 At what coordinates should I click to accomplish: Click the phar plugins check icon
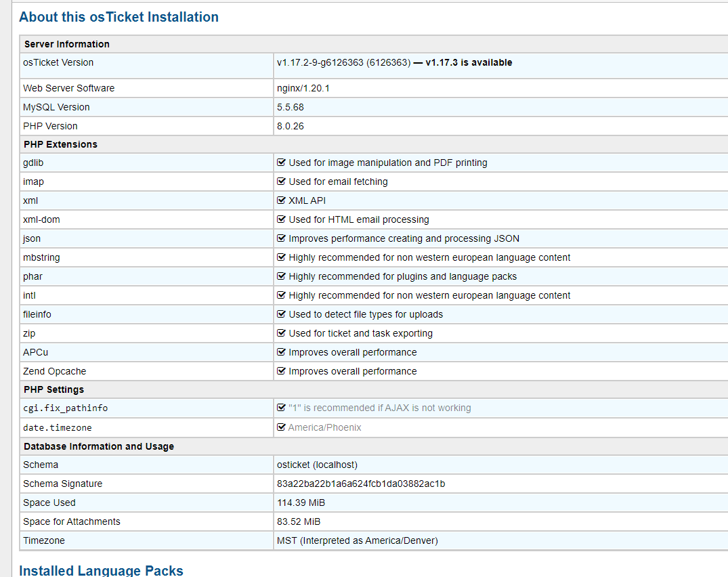click(x=282, y=276)
